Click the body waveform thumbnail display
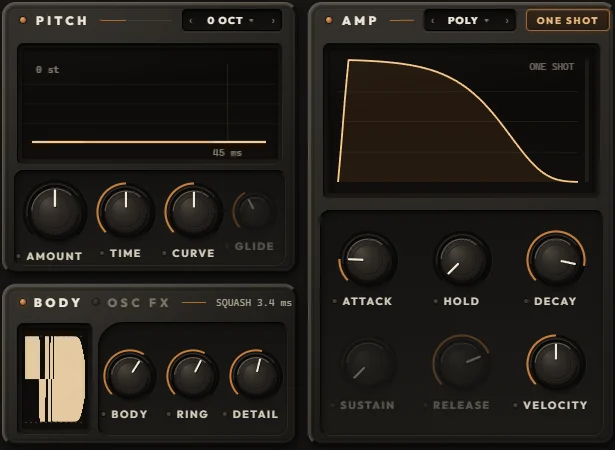Image resolution: width=615 pixels, height=450 pixels. (x=55, y=378)
